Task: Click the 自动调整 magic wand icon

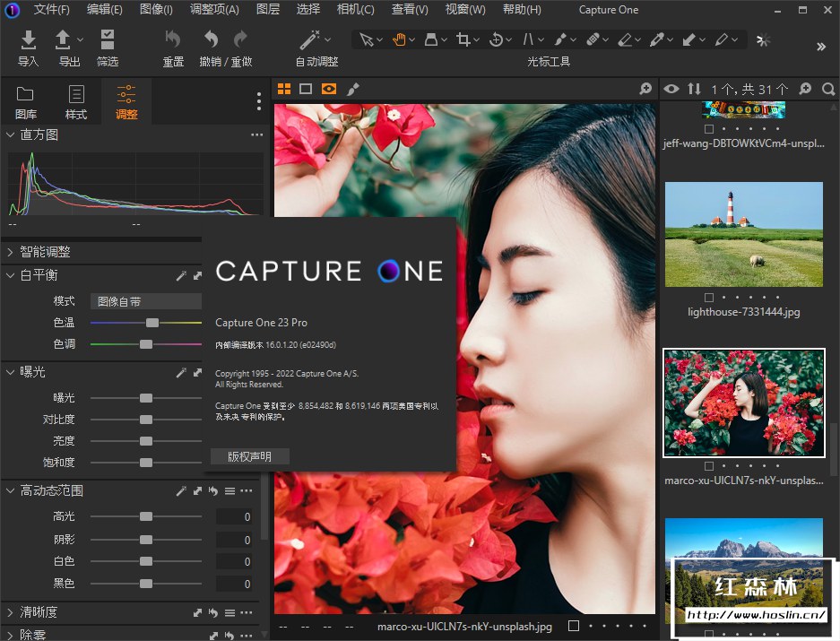Action: tap(309, 39)
